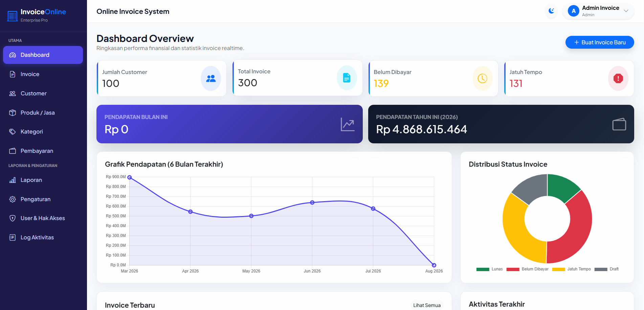Click the Total Invoice value 300
The height and width of the screenshot is (310, 644).
pyautogui.click(x=248, y=83)
